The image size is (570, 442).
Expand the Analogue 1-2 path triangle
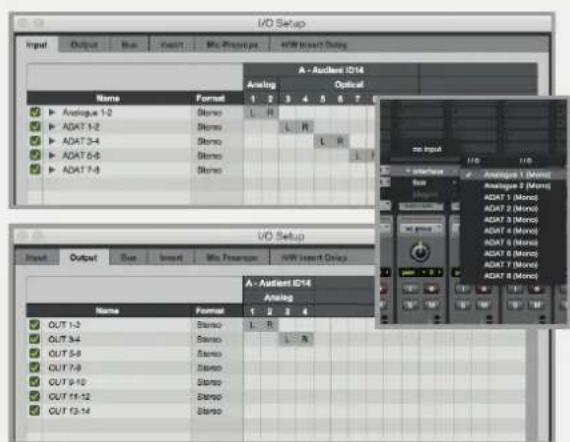52,112
